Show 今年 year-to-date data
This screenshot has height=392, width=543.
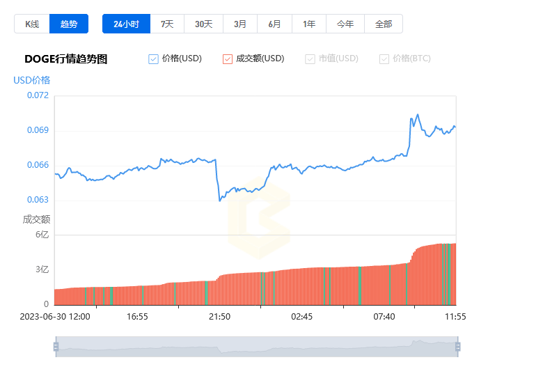(345, 24)
